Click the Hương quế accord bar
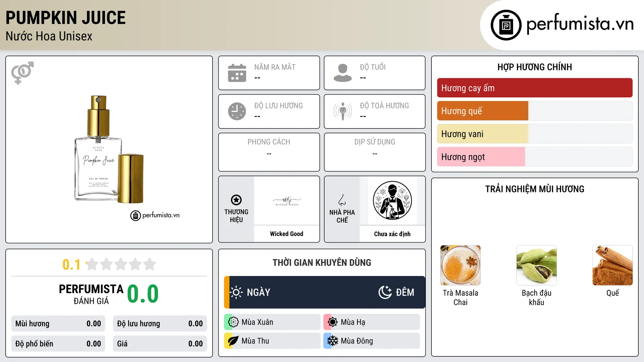This screenshot has height=362, width=644. [535, 111]
